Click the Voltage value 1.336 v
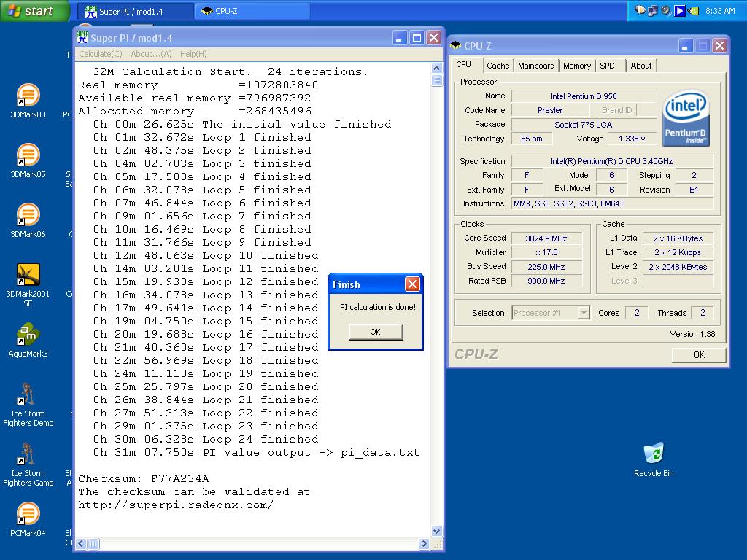 (632, 139)
